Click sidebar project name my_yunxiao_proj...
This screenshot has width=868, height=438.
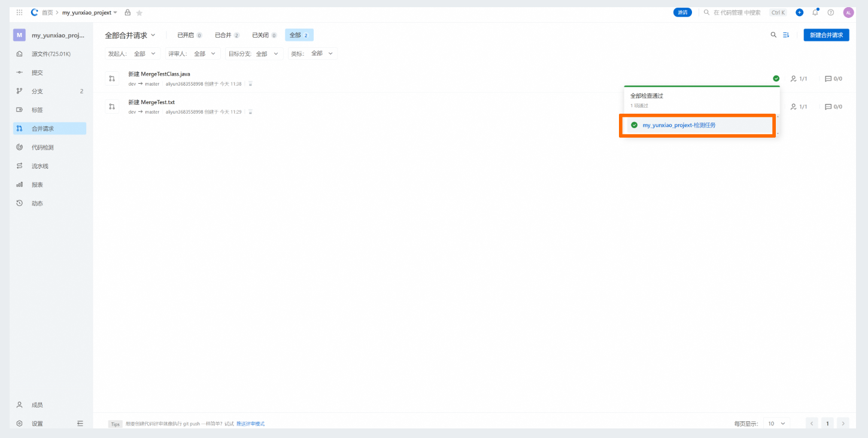click(x=57, y=35)
